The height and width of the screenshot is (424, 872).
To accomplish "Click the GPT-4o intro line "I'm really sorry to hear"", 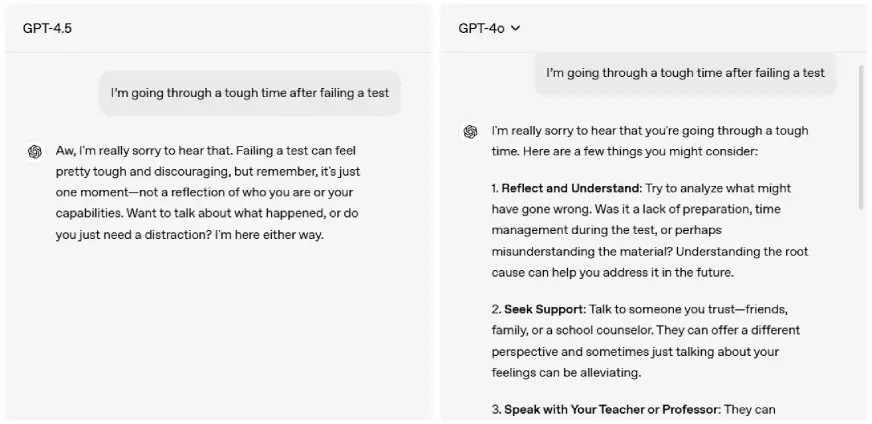I will coord(650,131).
